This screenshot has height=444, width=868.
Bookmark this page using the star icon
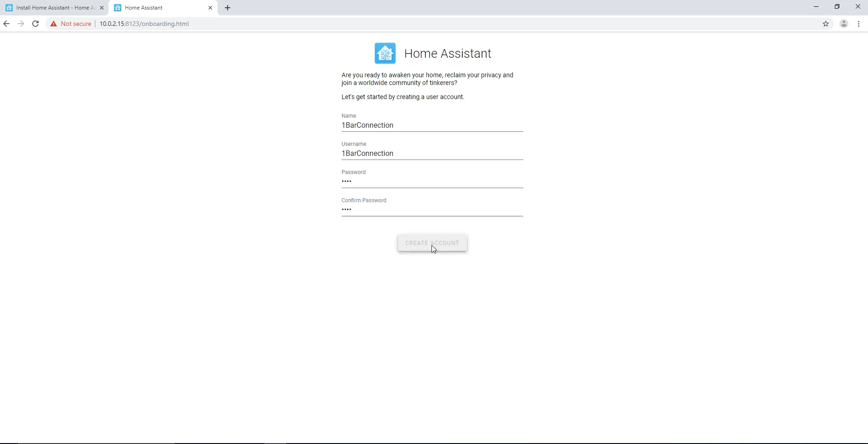point(826,24)
